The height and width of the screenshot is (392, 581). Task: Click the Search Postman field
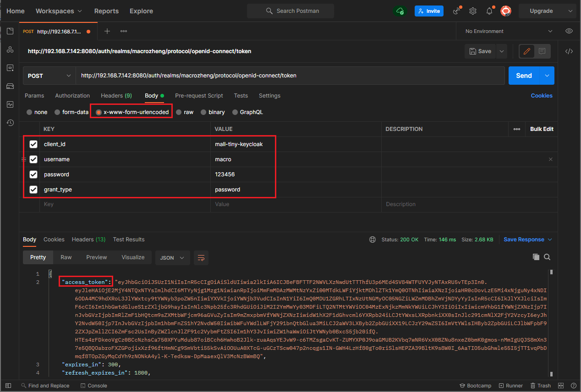pyautogui.click(x=290, y=11)
